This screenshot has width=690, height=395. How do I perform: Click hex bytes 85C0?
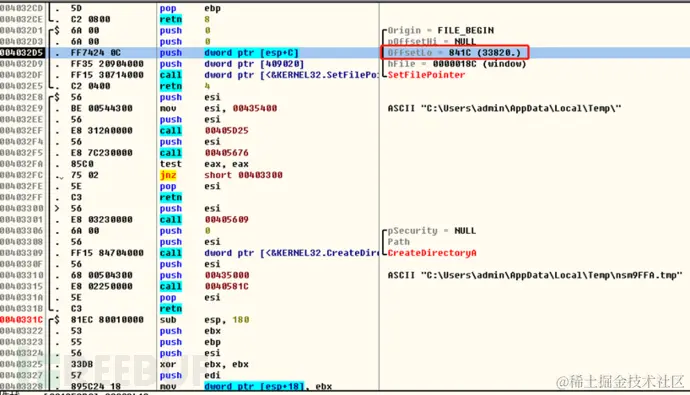(x=82, y=164)
